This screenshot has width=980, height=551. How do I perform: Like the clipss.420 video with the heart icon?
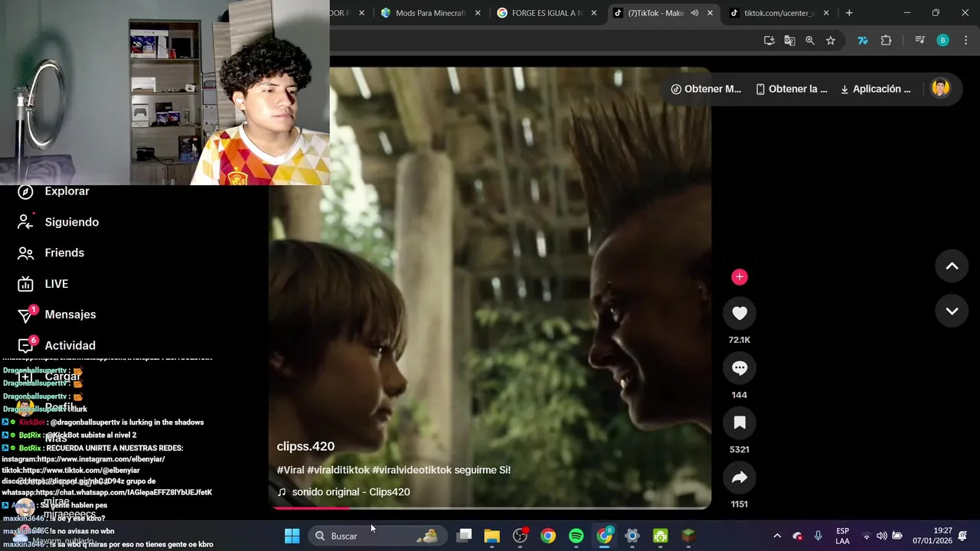coord(740,313)
